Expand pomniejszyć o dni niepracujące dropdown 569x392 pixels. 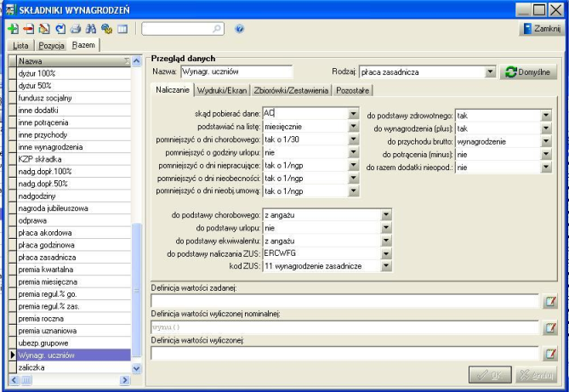[x=353, y=166]
